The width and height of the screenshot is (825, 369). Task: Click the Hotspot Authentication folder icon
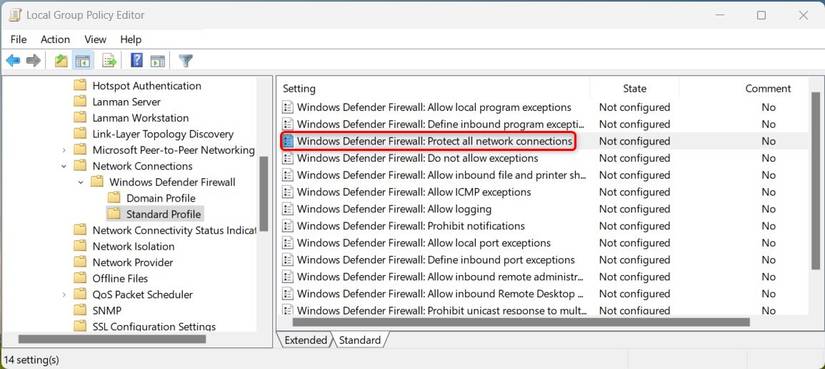coord(80,85)
